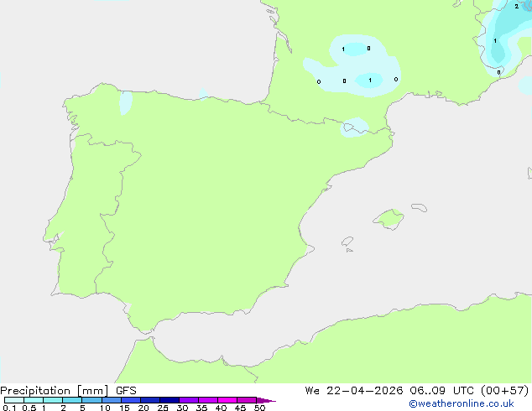
Task: Select the Precipitation [mm] GFS title
Action: [x=68, y=391]
